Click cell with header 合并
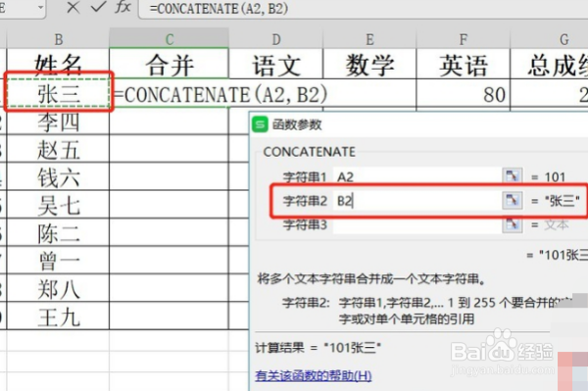The width and height of the screenshot is (588, 391). 170,64
